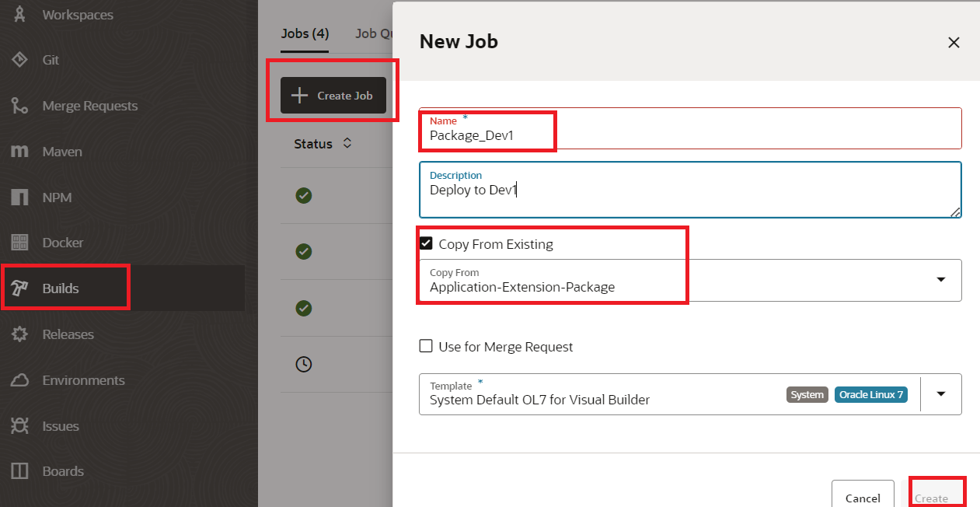Click the Boards icon in sidebar
Viewport: 980px width, 507px height.
[x=19, y=471]
